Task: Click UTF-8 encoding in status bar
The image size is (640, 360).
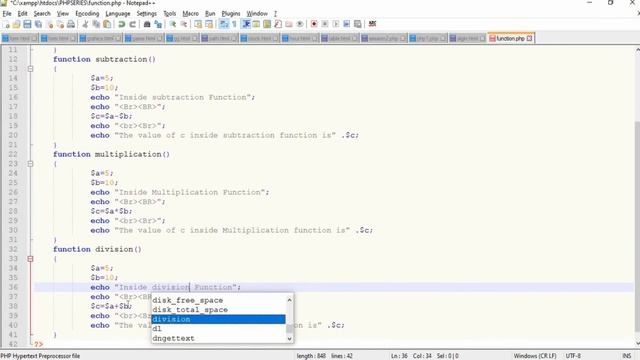Action: [573, 356]
